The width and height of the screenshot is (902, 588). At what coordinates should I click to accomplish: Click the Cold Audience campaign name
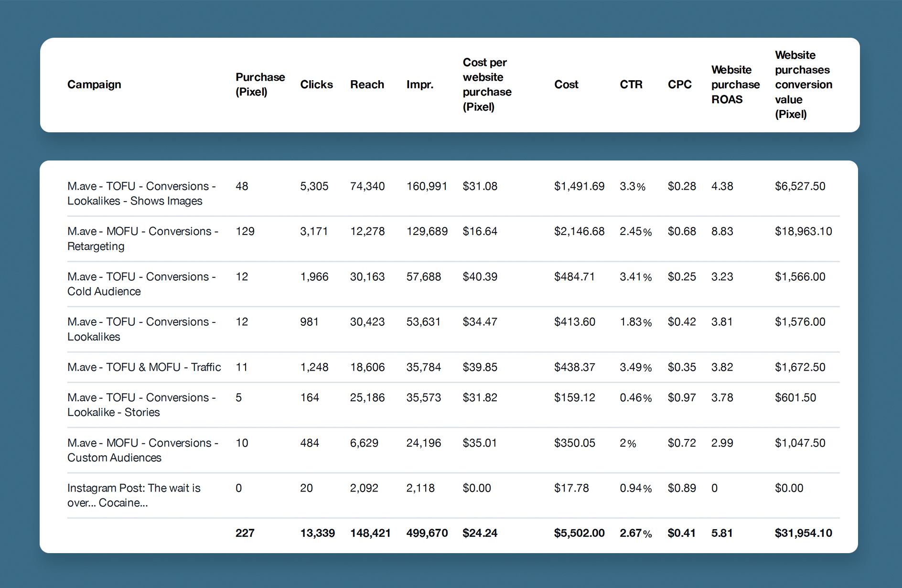141,284
